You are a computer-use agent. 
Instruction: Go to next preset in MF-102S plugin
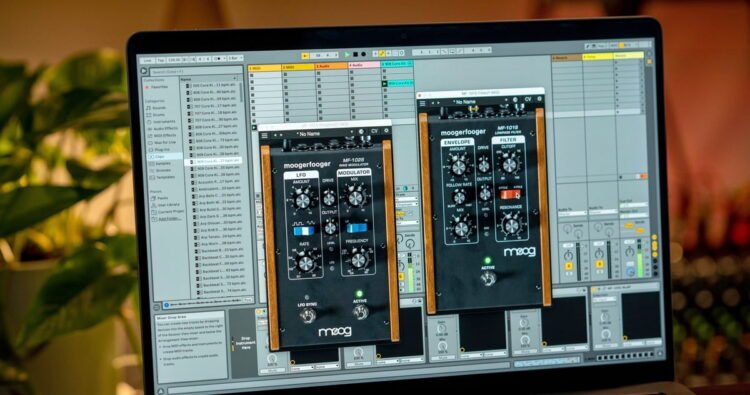281,135
